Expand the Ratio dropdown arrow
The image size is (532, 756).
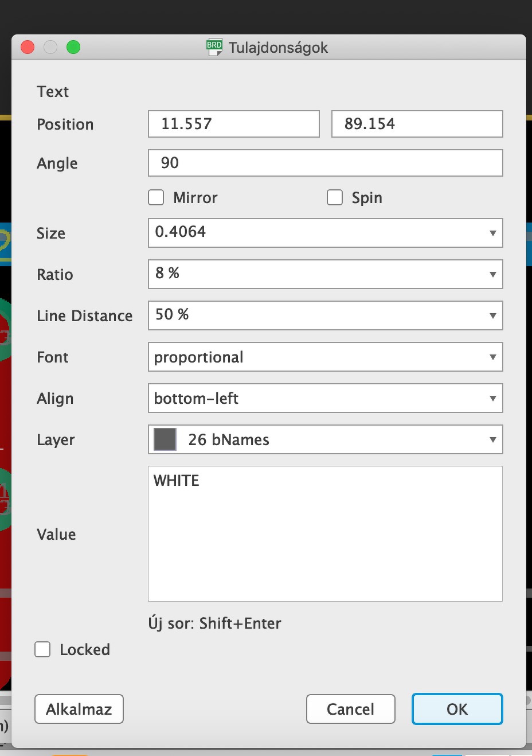(492, 274)
